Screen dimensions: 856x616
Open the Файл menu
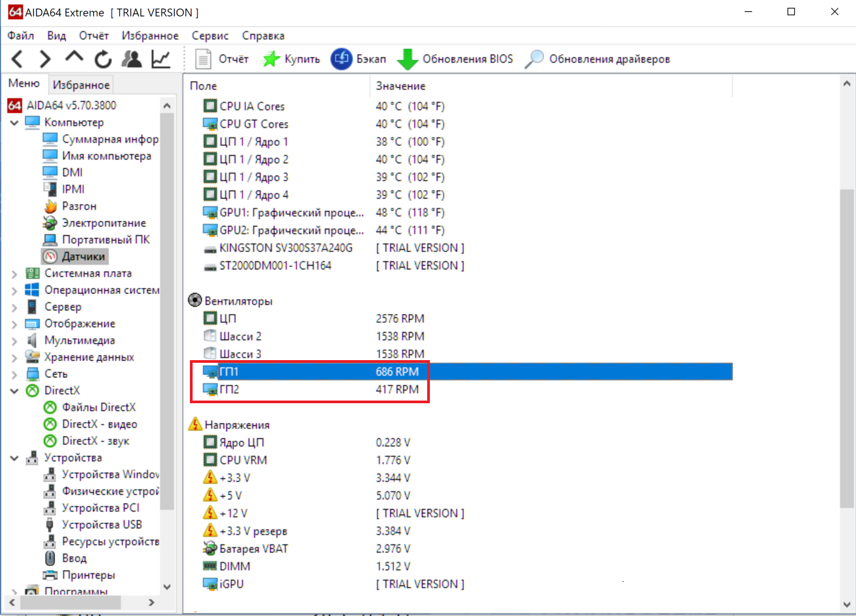coord(21,36)
